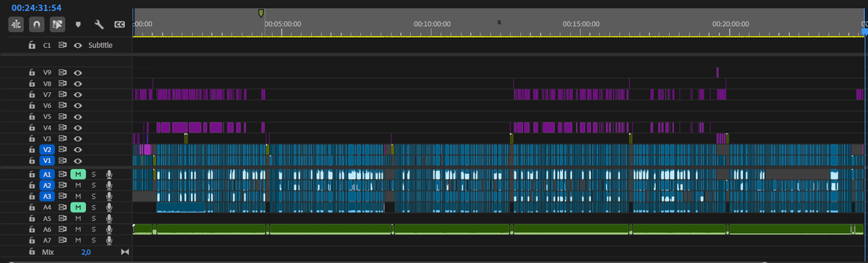Click the Mix track volume value 2,0
Image resolution: width=868 pixels, height=263 pixels.
click(x=86, y=251)
